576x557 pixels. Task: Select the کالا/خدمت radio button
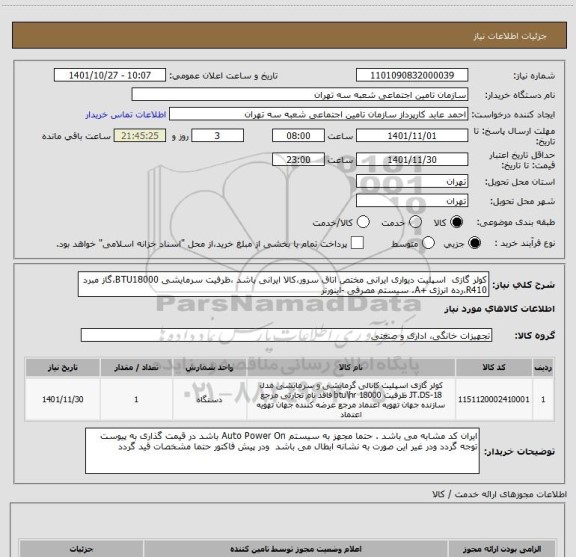pos(363,222)
